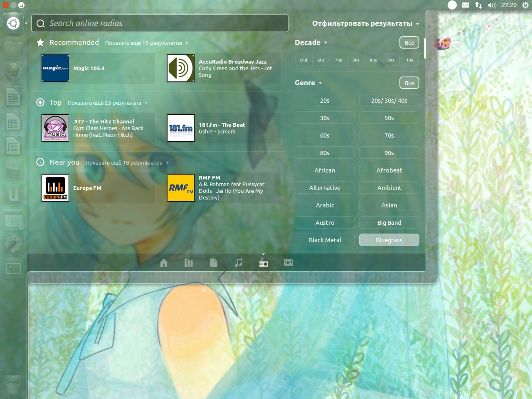532x399 pixels.
Task: Play .977 The Hitz Channel station
Action: tap(98, 128)
